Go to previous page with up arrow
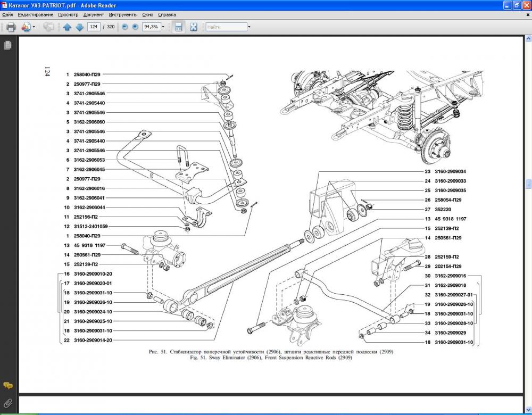The image size is (532, 415). pos(67,27)
